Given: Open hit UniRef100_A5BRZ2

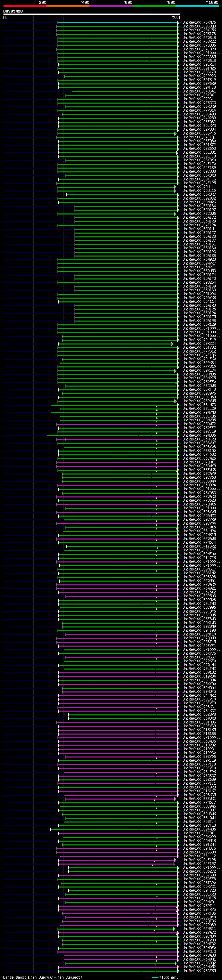Looking at the screenshot, I should click(x=199, y=41).
